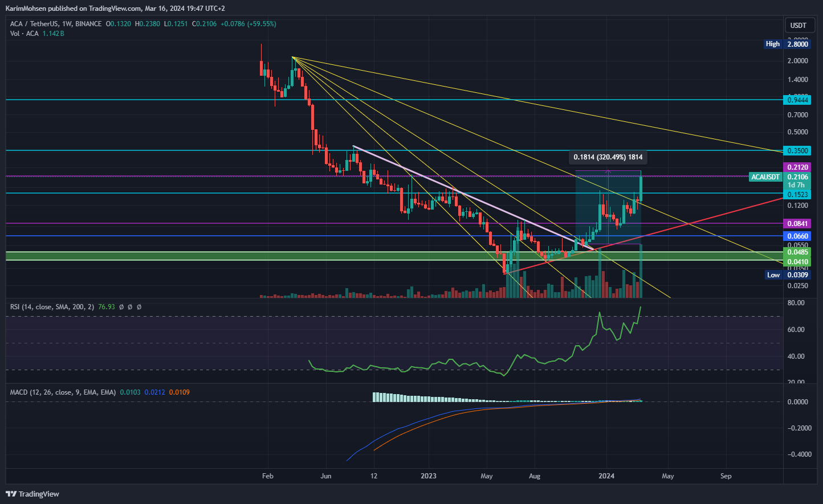
Task: Click the Low 0.0309 price label
Action: (x=788, y=275)
